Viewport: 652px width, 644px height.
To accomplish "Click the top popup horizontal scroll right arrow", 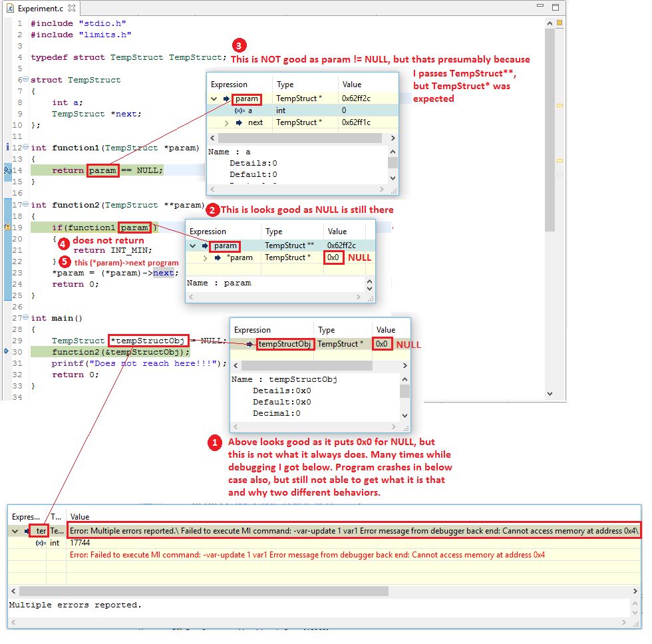I will click(393, 138).
